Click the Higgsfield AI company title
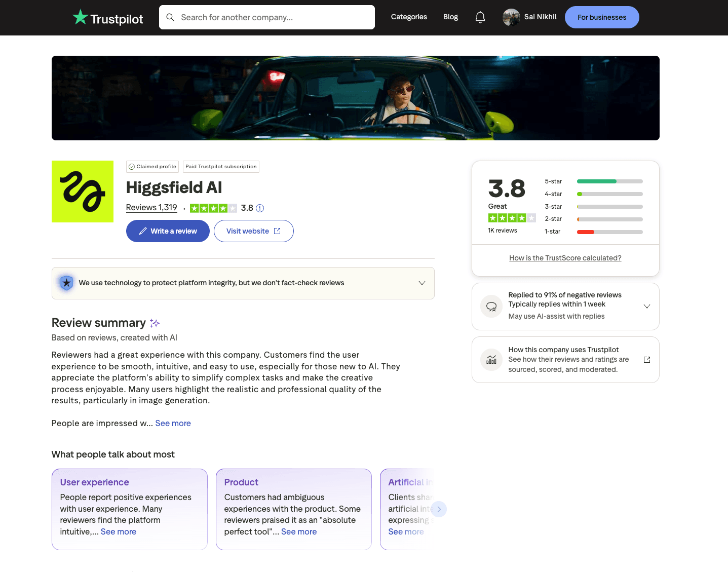This screenshot has width=728, height=572. [174, 188]
